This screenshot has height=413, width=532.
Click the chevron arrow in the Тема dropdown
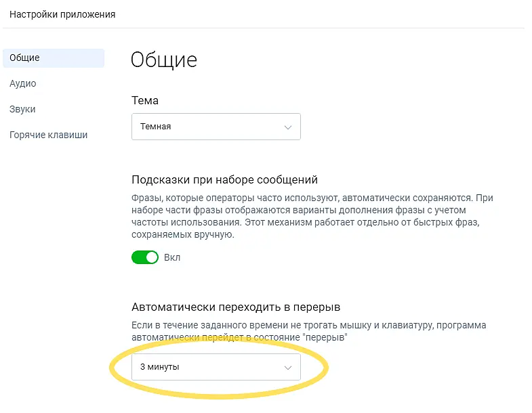(x=288, y=127)
